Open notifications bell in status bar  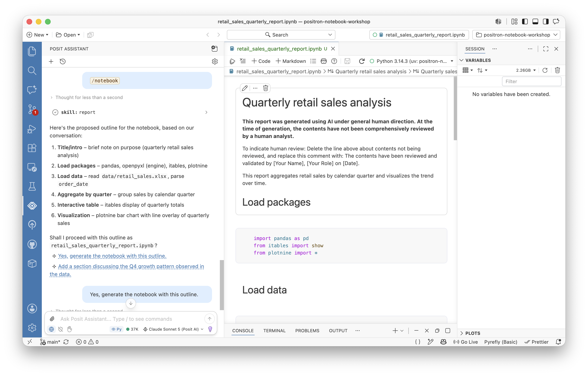[558, 342]
